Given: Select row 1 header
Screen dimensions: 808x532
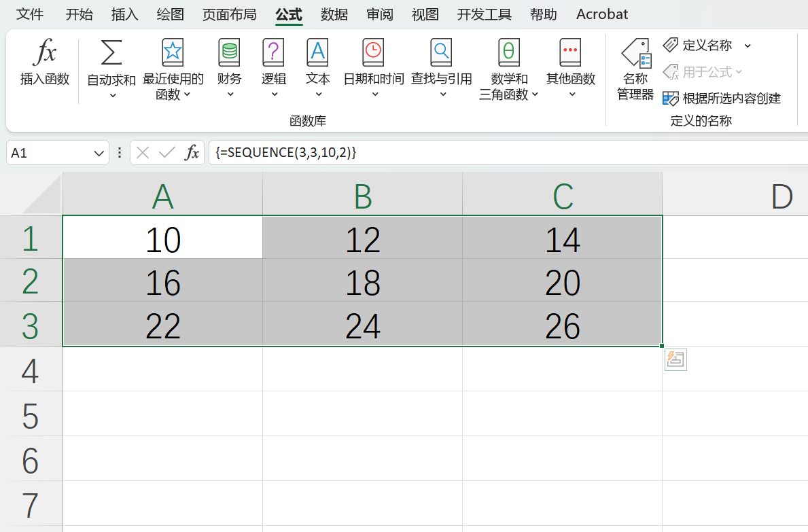Looking at the screenshot, I should pyautogui.click(x=31, y=237).
